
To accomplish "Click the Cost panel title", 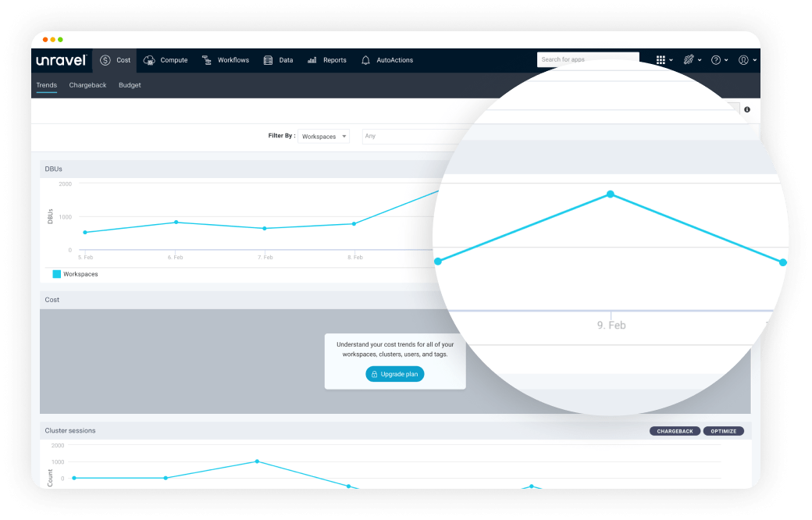I will tap(52, 300).
